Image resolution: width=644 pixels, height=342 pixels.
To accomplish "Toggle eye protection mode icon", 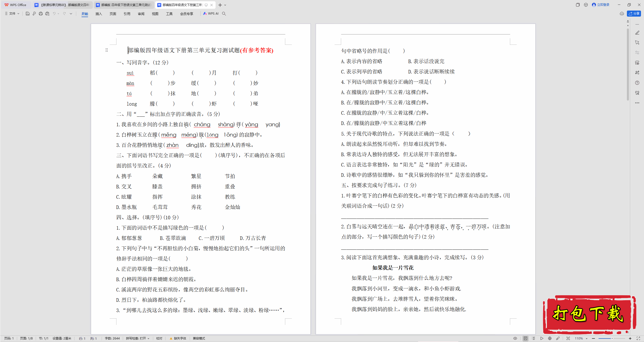I will [x=515, y=338].
